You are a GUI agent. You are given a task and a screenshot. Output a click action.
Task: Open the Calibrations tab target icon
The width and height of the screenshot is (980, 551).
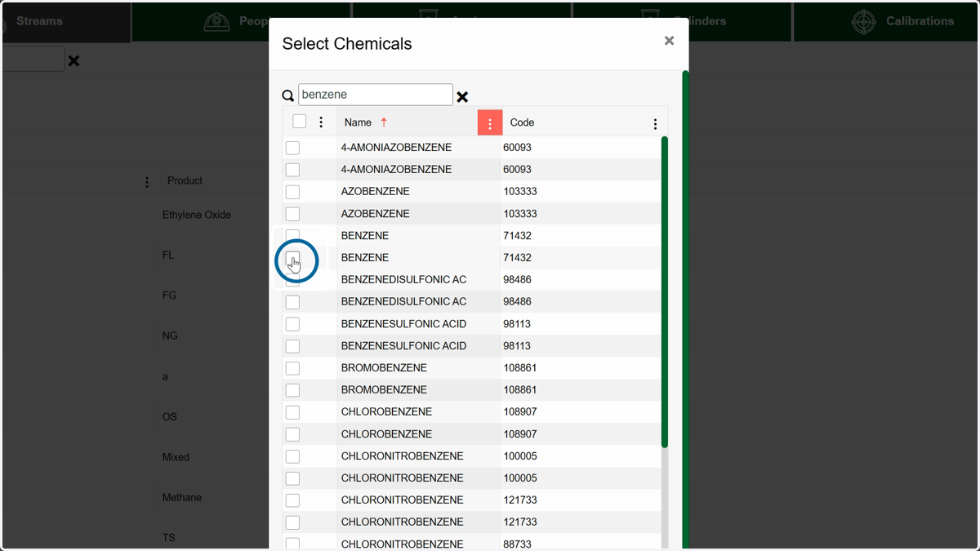tap(863, 21)
